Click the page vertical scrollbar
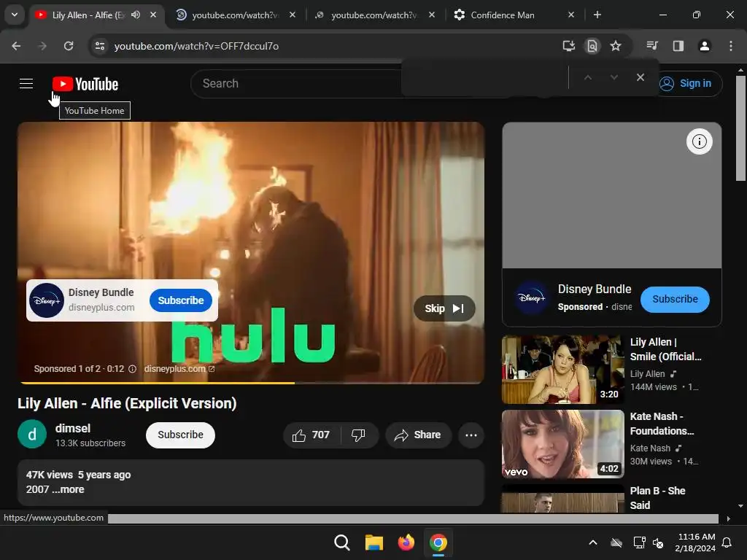Viewport: 747px width, 560px height. coord(740,128)
